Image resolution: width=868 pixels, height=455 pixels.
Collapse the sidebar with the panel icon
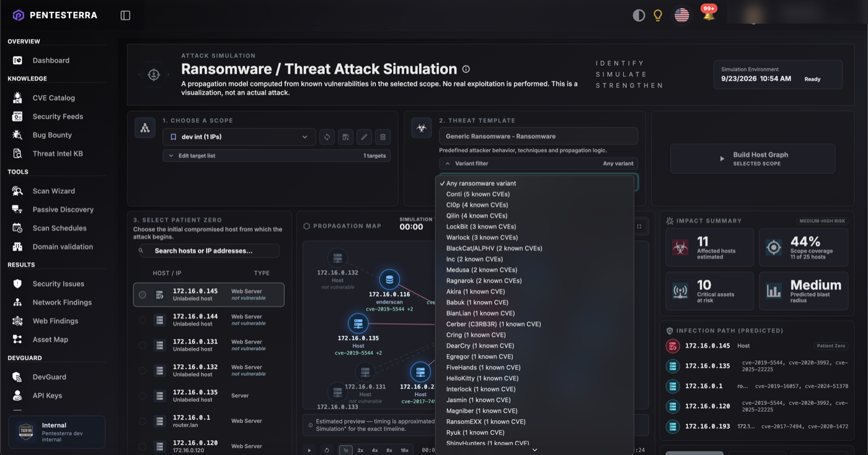[125, 15]
